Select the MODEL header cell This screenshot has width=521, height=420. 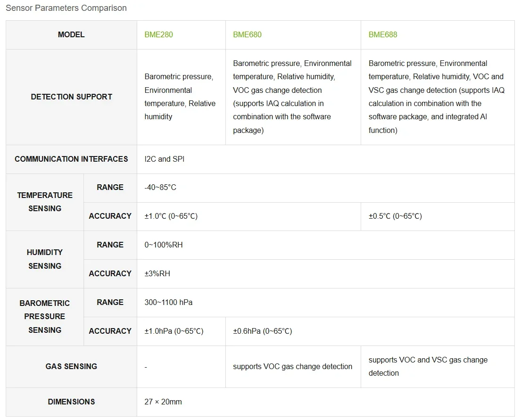(x=71, y=34)
